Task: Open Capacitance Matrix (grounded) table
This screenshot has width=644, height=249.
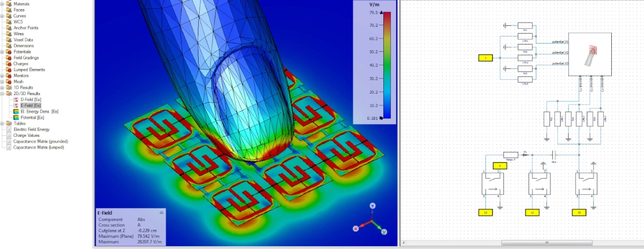Action: pyautogui.click(x=40, y=141)
